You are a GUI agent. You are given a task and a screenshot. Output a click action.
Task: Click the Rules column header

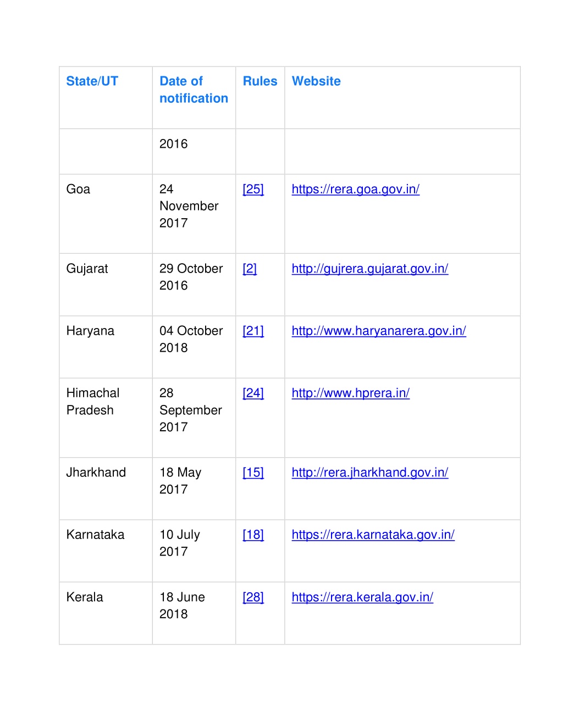tap(260, 81)
